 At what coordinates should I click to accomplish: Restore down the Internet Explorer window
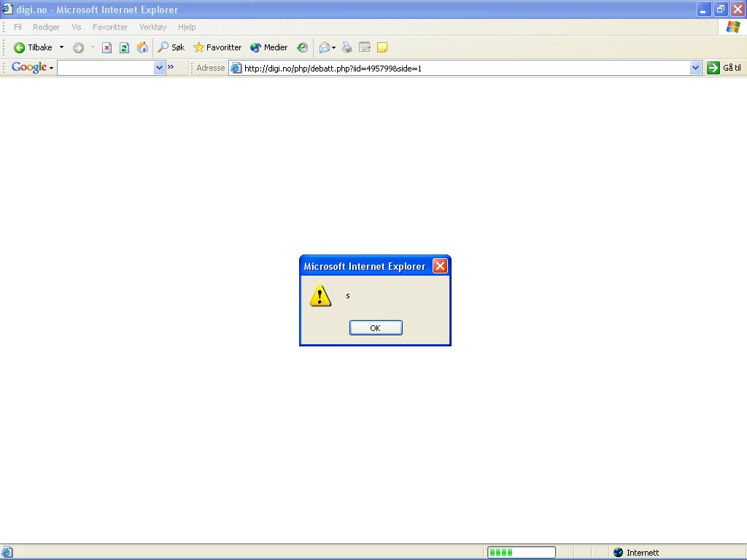point(720,9)
